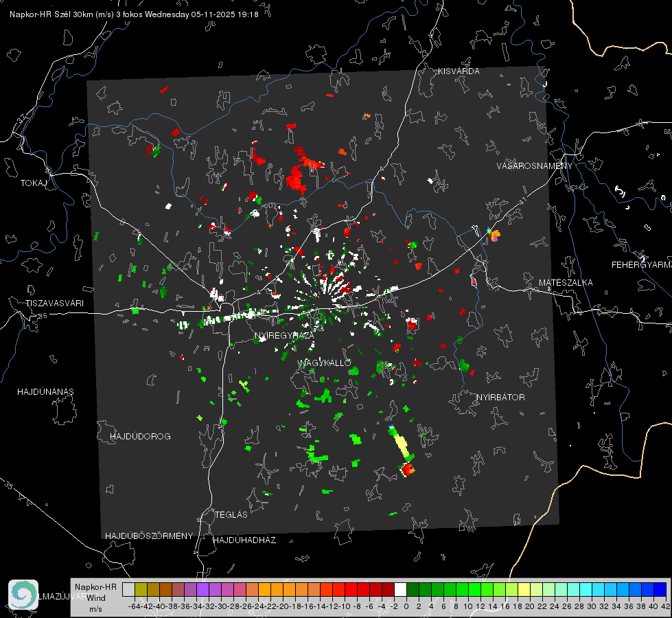Screen dimensions: 672x618
Task: Select the white swatch in the wind legend
Action: coord(400,589)
